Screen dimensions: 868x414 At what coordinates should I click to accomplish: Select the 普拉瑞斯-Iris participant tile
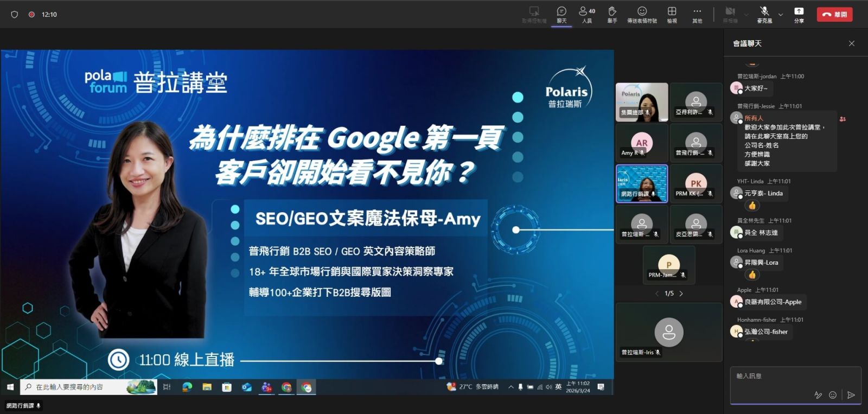[668, 332]
